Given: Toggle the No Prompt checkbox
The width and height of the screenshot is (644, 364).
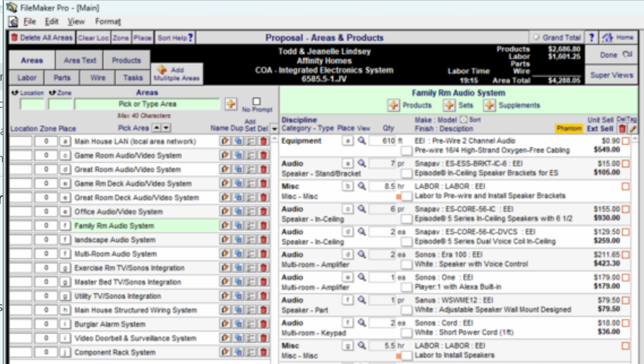Looking at the screenshot, I should click(257, 101).
